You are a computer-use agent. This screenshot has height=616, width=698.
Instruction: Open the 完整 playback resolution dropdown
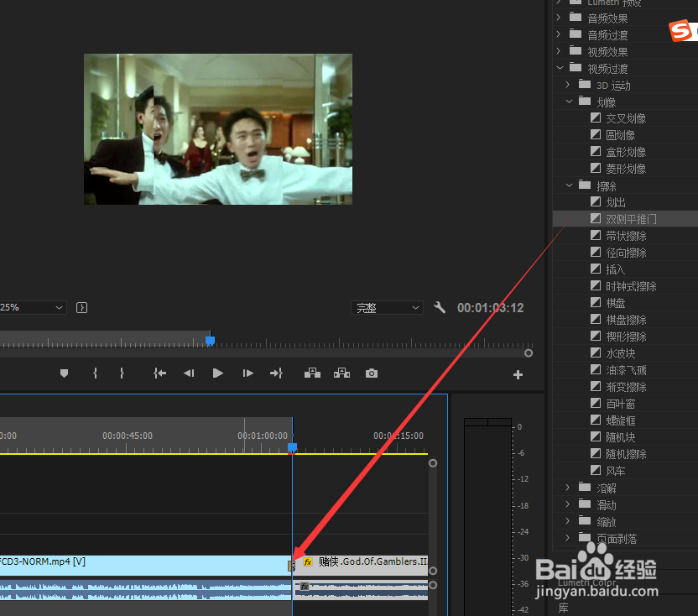point(387,308)
